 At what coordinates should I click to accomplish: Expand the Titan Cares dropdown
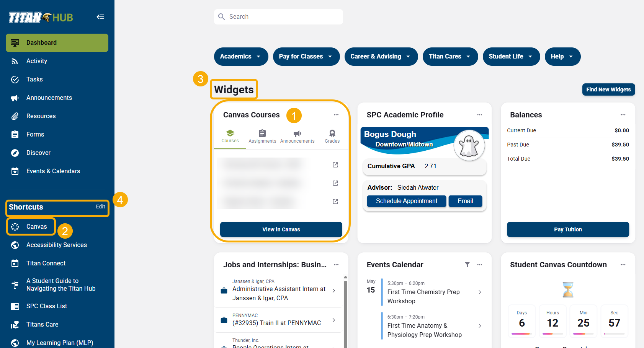pyautogui.click(x=450, y=56)
